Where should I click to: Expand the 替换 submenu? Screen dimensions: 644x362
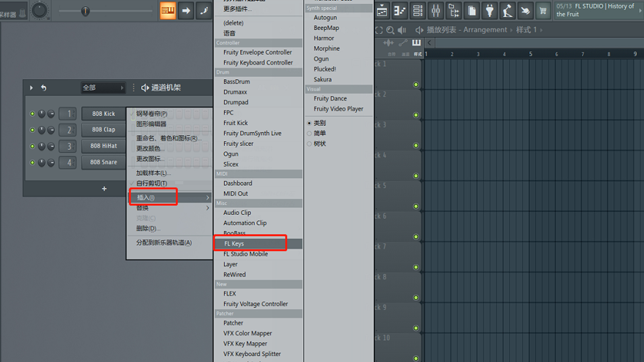click(170, 208)
